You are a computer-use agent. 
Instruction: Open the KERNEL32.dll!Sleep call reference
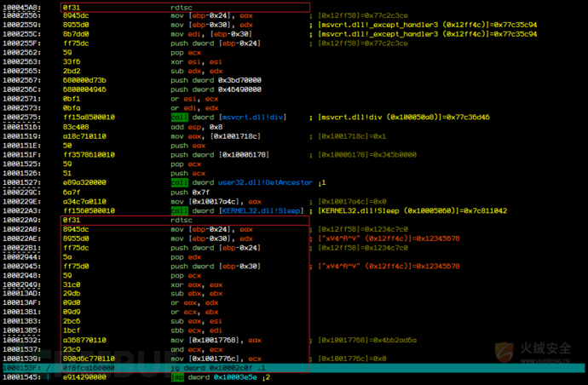point(261,210)
